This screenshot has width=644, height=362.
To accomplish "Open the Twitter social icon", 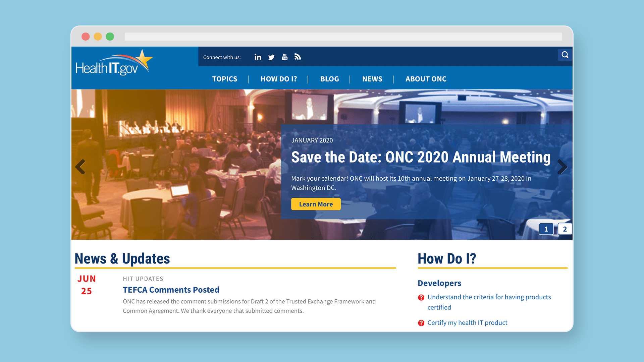I will pos(271,57).
